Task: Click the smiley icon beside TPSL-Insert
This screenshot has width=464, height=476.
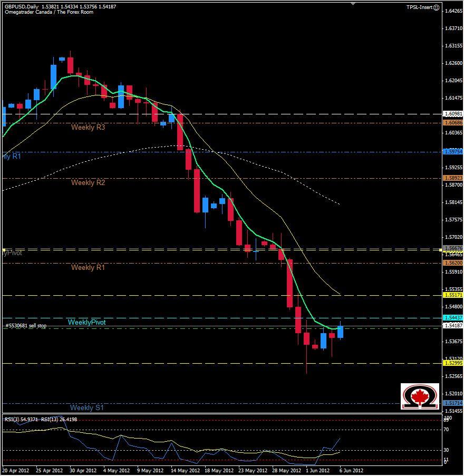Action: point(437,7)
